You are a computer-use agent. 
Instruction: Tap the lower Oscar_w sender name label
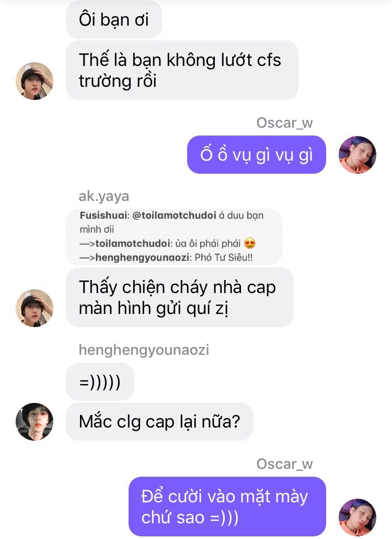284,464
